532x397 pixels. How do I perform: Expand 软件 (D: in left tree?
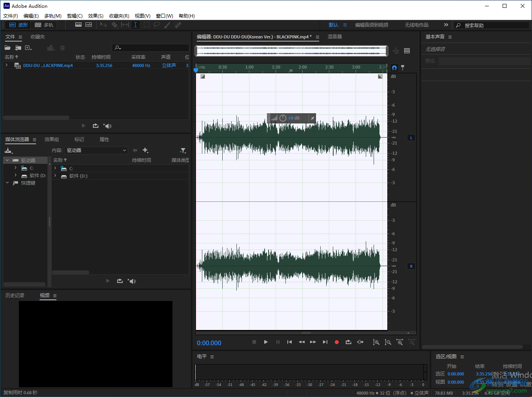click(16, 175)
